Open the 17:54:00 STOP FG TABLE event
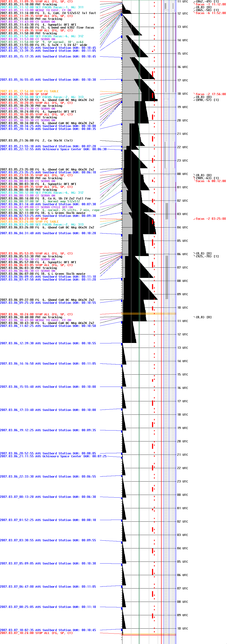This screenshot has height=644, width=227. click(29, 91)
